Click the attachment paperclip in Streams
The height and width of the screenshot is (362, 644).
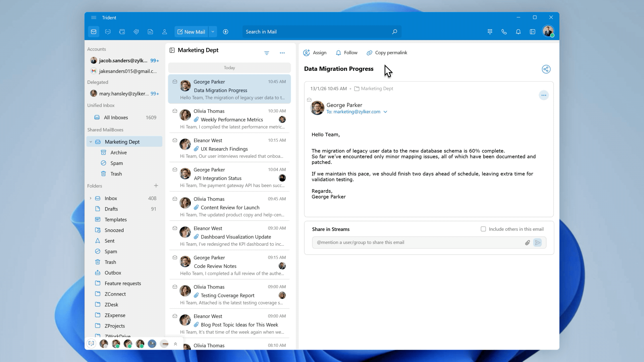click(527, 243)
